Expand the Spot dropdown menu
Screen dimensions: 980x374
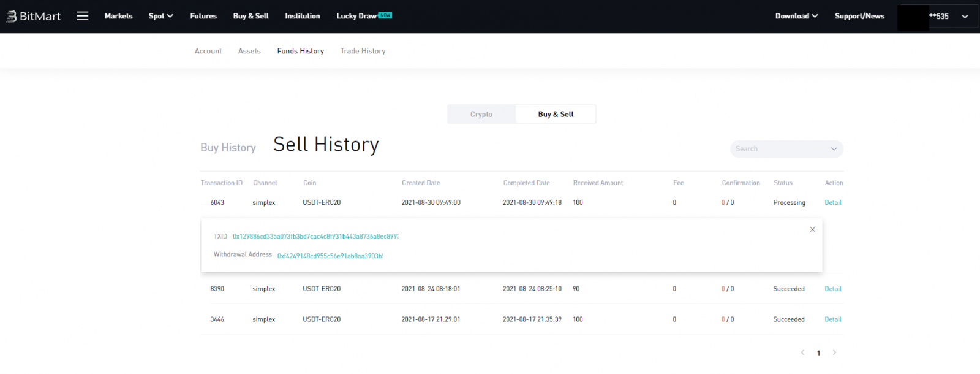pyautogui.click(x=160, y=16)
